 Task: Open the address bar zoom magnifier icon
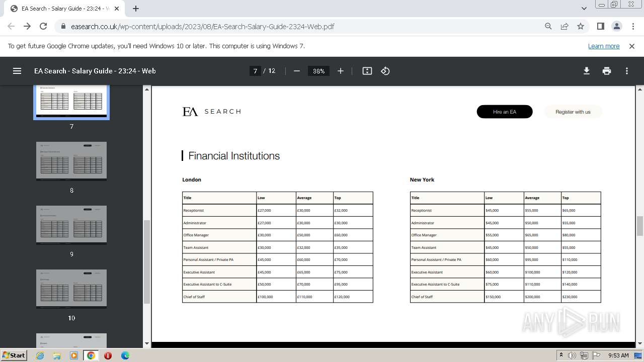548,26
